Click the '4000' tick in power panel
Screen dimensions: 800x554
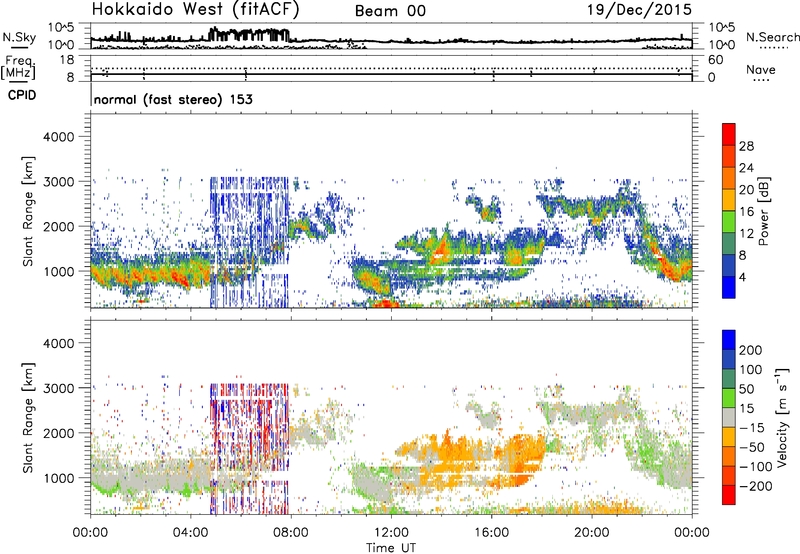click(59, 137)
